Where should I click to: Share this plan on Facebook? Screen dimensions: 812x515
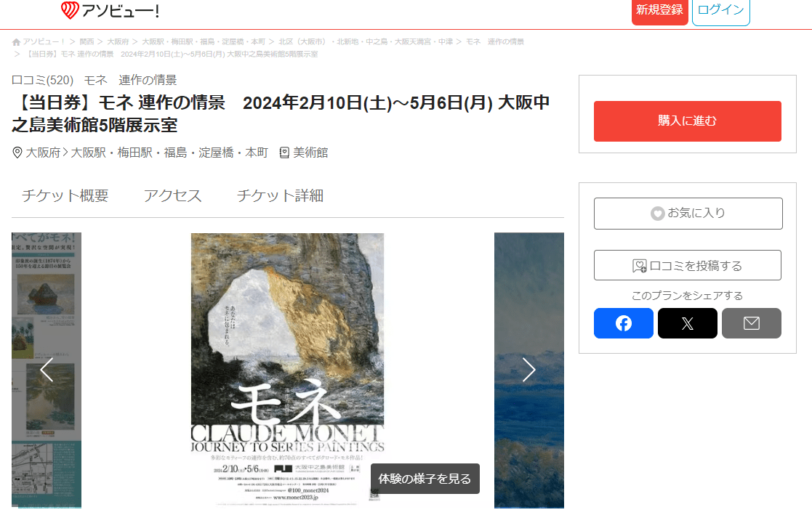(x=624, y=323)
